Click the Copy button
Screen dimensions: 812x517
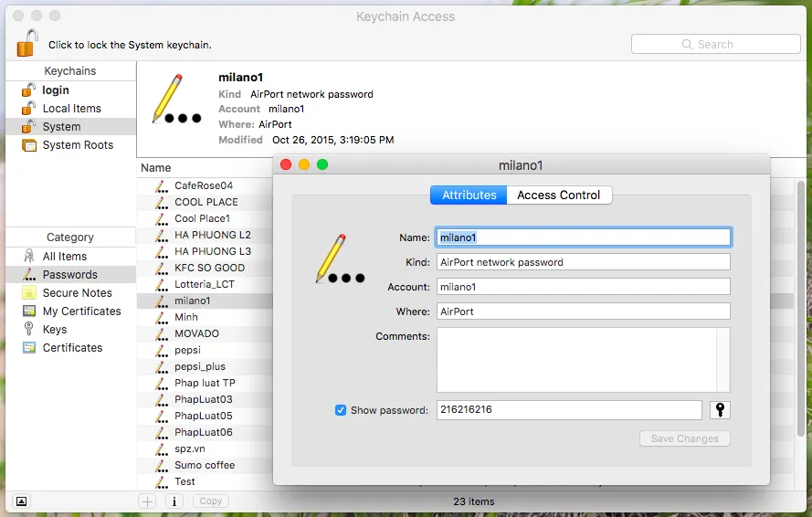211,501
